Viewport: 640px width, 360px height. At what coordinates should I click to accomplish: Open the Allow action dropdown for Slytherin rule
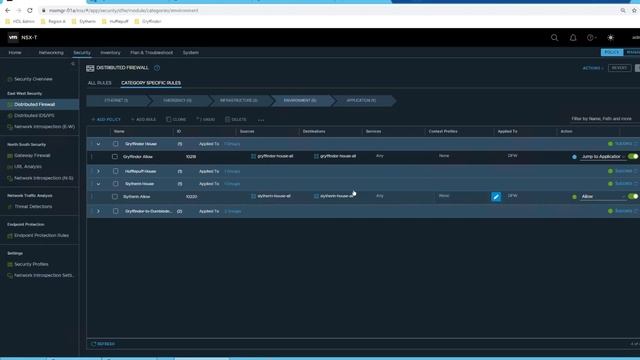pos(603,197)
